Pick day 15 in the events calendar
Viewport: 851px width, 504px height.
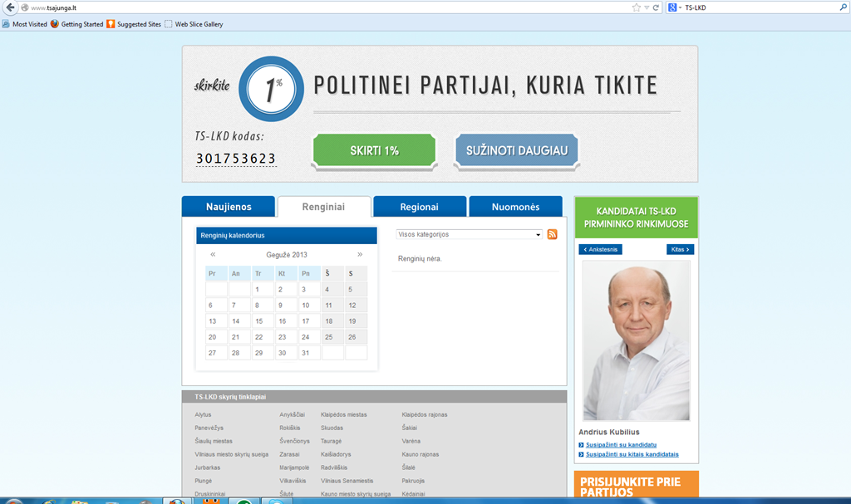point(263,321)
